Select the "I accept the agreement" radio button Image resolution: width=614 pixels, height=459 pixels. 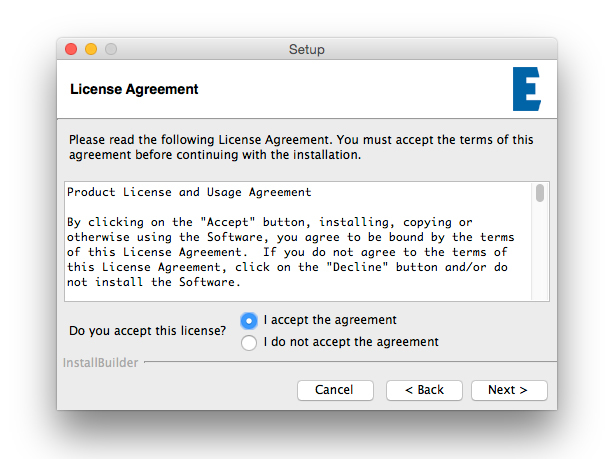[249, 321]
